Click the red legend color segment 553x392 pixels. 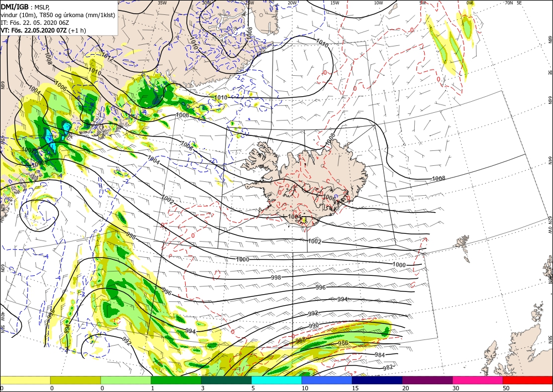coord(528,380)
